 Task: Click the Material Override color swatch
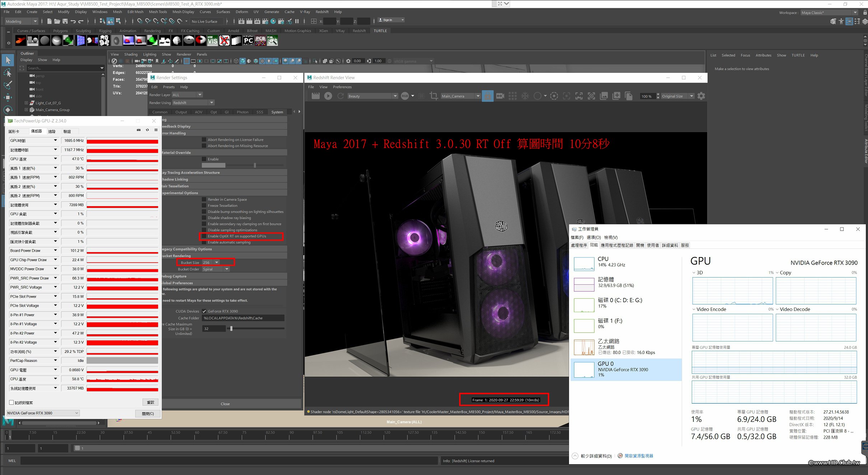point(214,165)
